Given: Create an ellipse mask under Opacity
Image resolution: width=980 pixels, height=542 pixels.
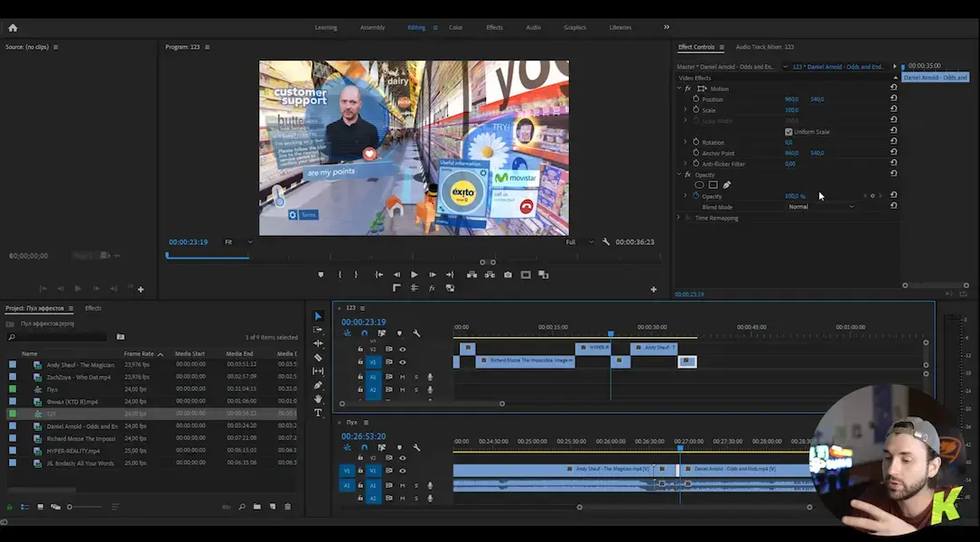Looking at the screenshot, I should (x=699, y=185).
